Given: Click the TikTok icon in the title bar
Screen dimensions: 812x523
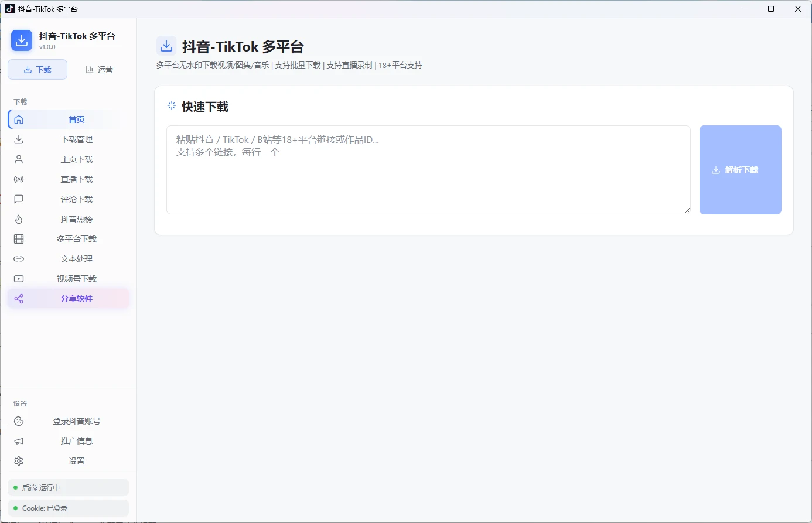Looking at the screenshot, I should click(x=10, y=9).
